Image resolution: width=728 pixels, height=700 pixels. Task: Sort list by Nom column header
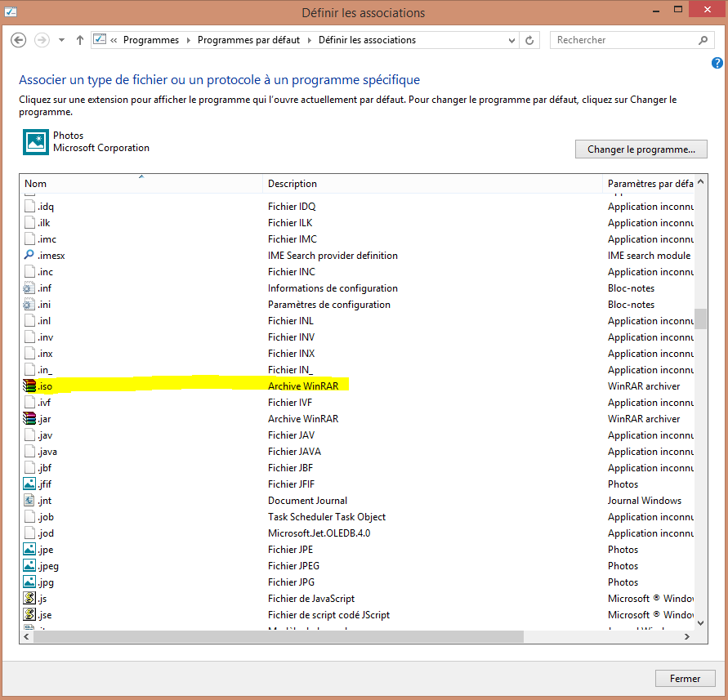[139, 184]
